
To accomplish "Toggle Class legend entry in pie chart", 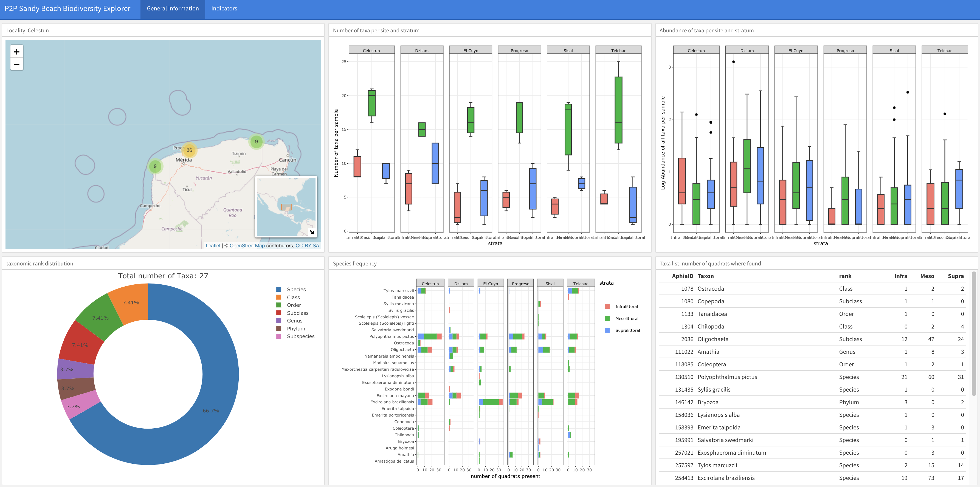I will [293, 297].
